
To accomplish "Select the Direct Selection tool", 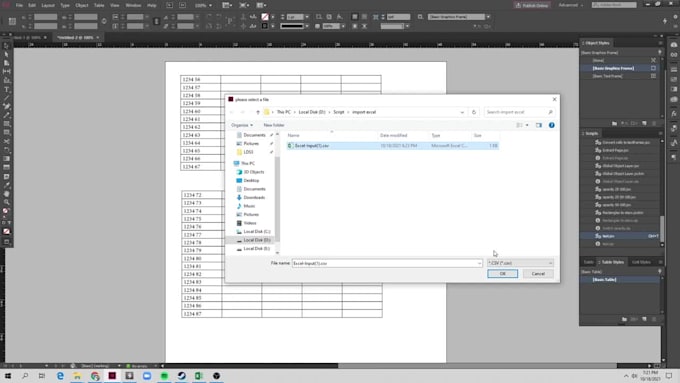I will coord(7,55).
